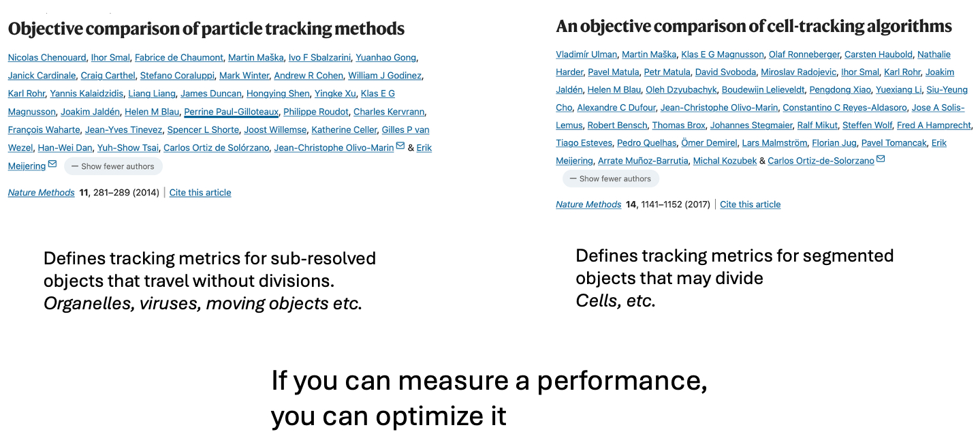Click the 'Objective comparison of particle tracking methods' title
The height and width of the screenshot is (434, 980).
(206, 29)
